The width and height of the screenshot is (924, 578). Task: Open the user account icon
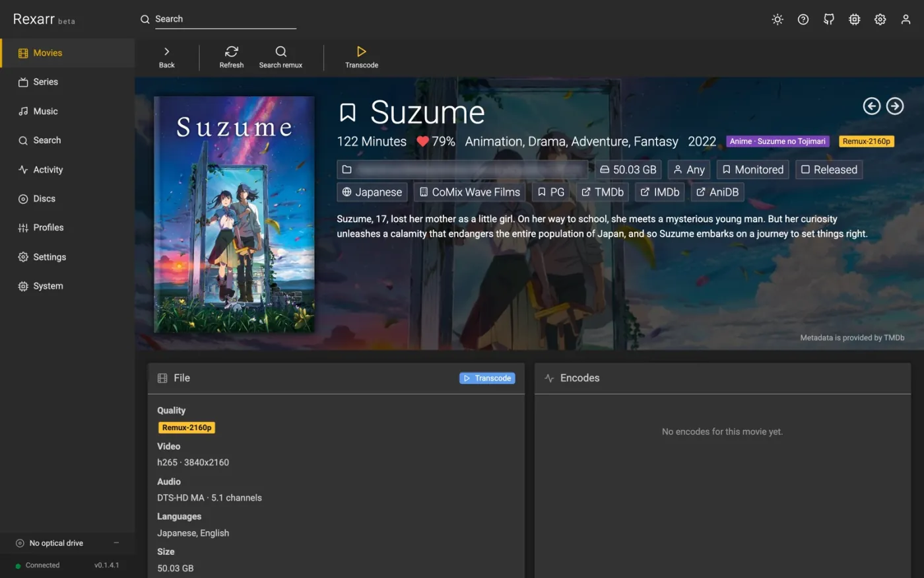pyautogui.click(x=906, y=19)
